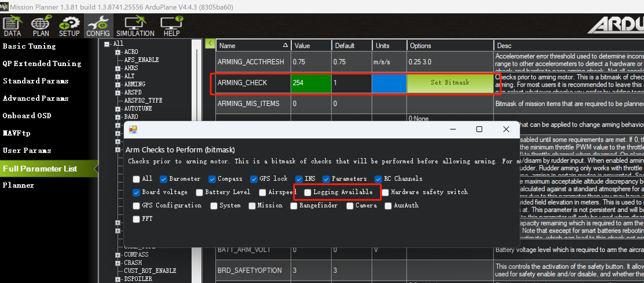
Task: Collapse the parameter tree with green arrow
Action: point(210,43)
